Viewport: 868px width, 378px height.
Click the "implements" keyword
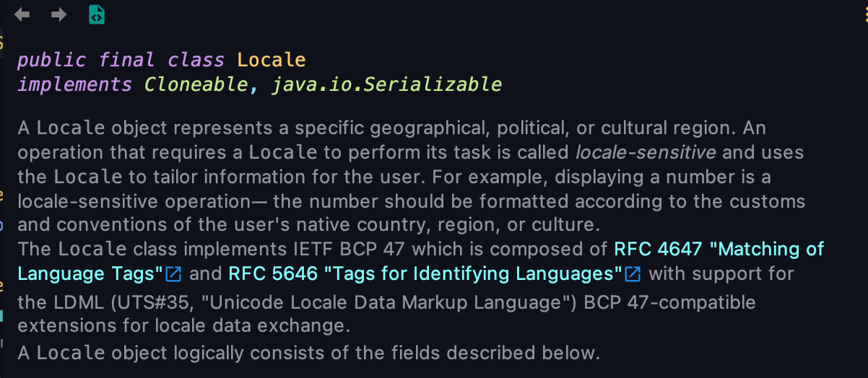(x=74, y=84)
